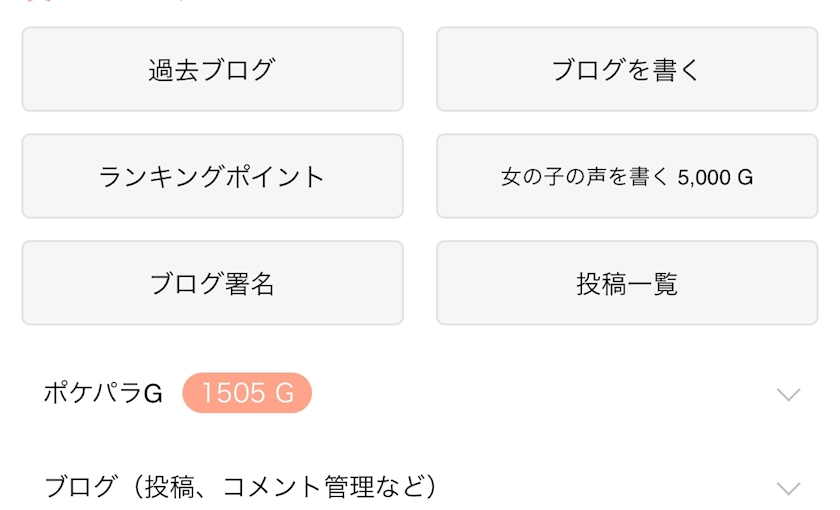Edit the blog signature
840x510 pixels.
coord(212,284)
